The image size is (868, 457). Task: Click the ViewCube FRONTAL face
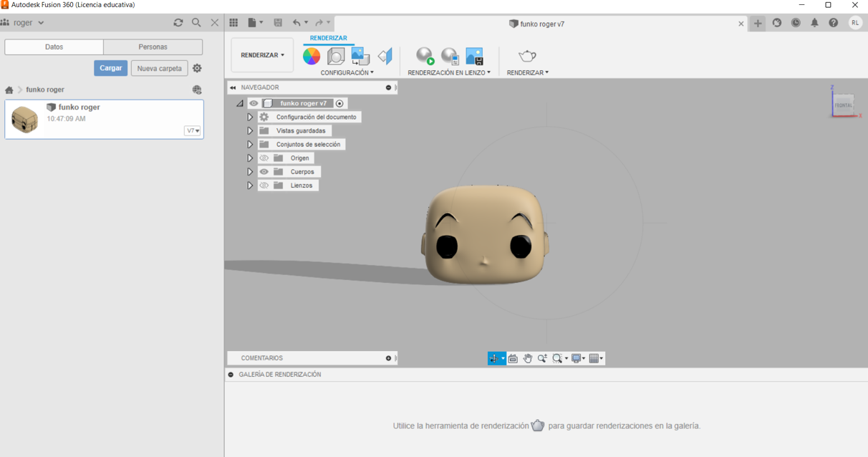844,105
